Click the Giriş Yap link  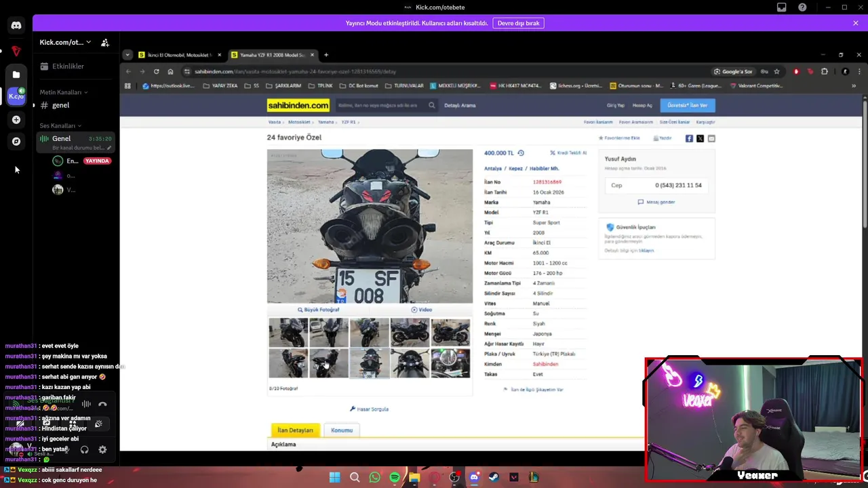tap(616, 105)
